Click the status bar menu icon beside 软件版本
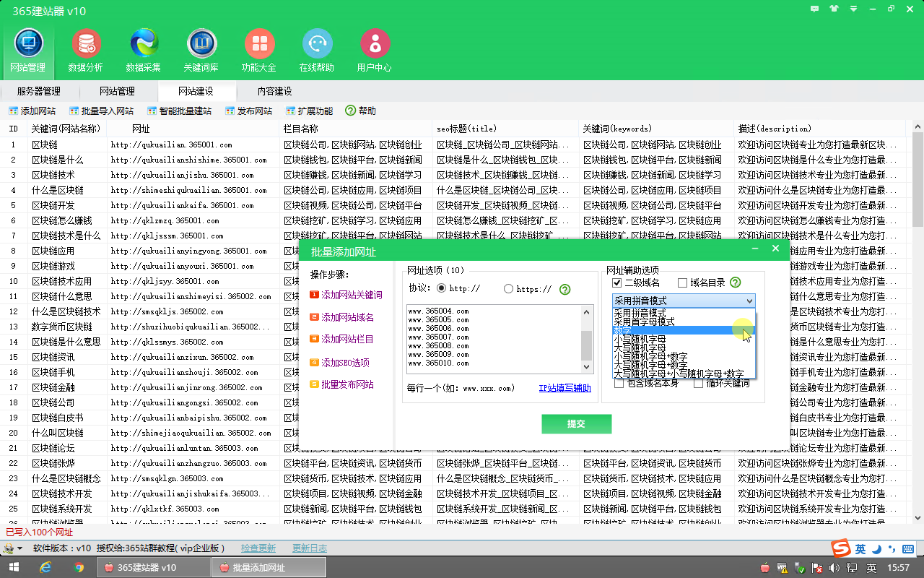This screenshot has width=924, height=578. click(x=12, y=548)
